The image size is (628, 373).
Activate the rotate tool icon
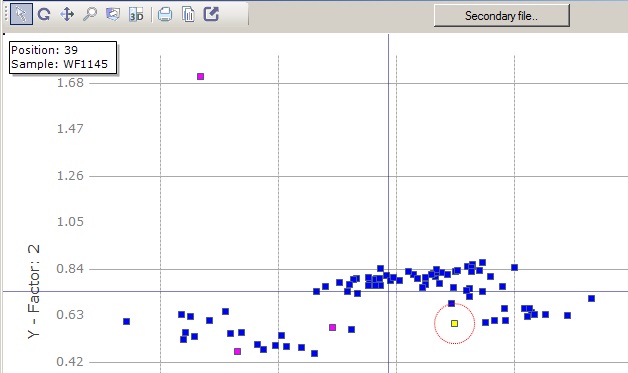[x=44, y=15]
